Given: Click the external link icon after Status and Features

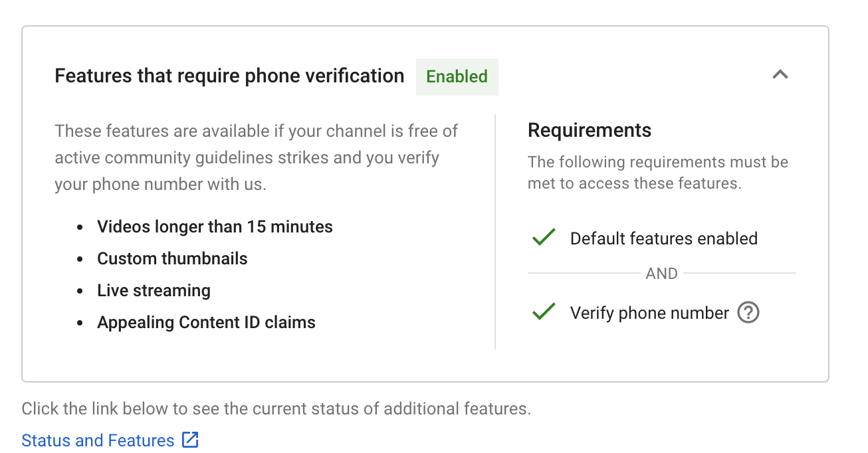Looking at the screenshot, I should point(191,440).
